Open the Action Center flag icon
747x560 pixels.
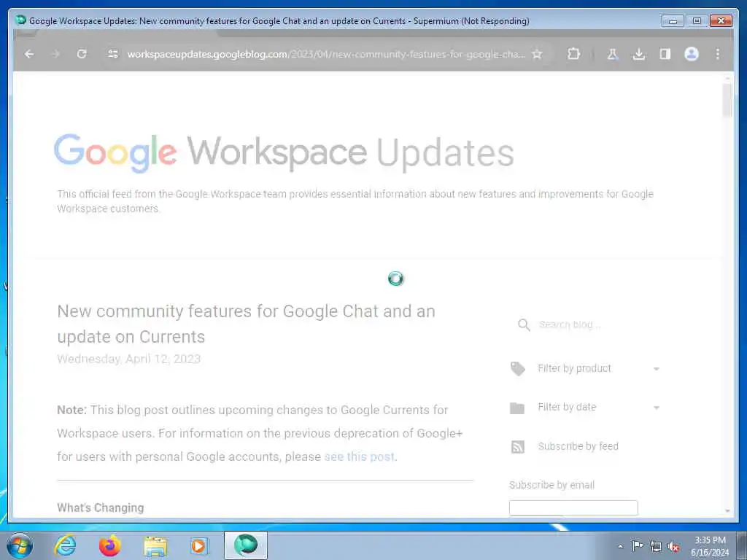(x=637, y=546)
